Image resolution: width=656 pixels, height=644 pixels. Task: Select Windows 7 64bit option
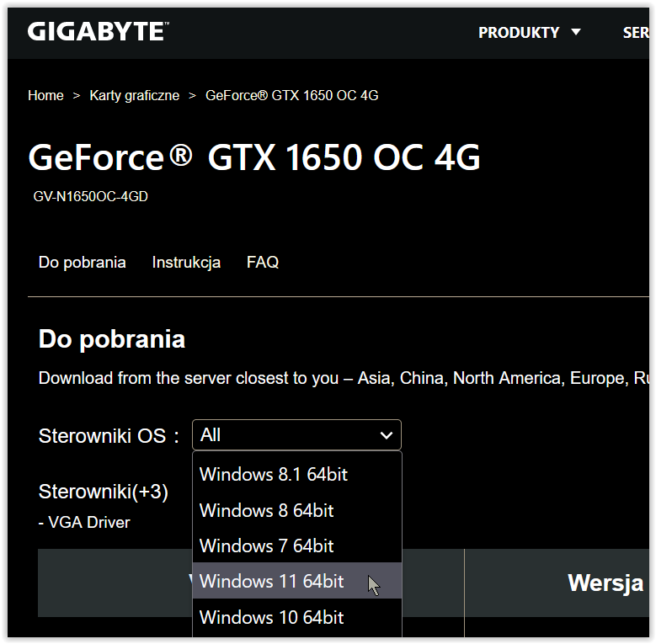(297, 546)
